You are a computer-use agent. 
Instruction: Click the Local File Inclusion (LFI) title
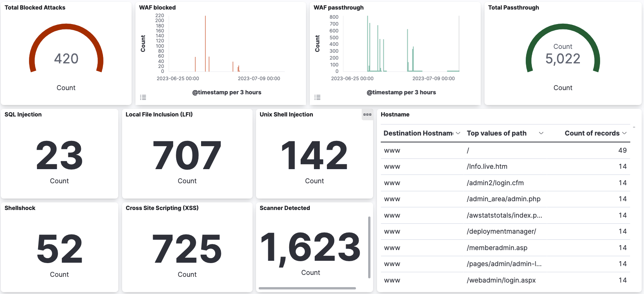pos(159,115)
